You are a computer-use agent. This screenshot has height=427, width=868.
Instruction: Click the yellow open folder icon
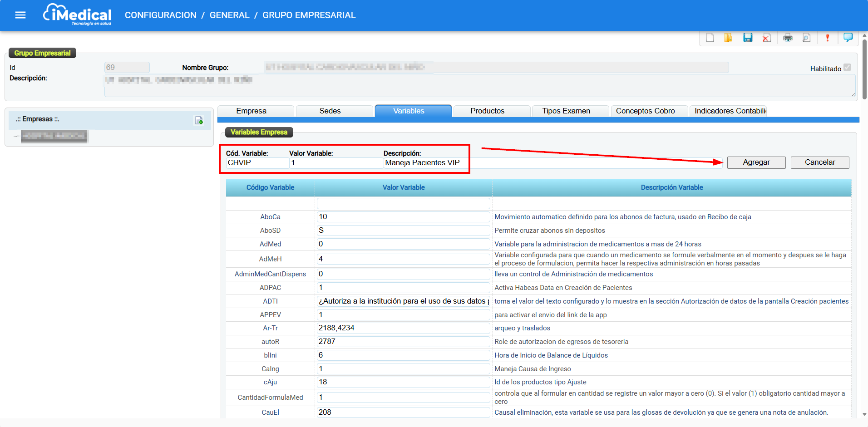click(728, 38)
